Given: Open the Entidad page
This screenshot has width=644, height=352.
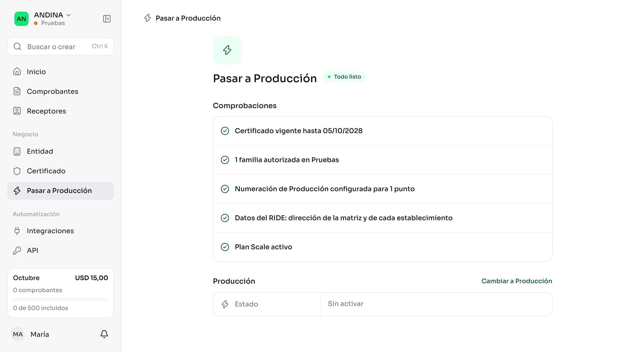Looking at the screenshot, I should pos(61,151).
